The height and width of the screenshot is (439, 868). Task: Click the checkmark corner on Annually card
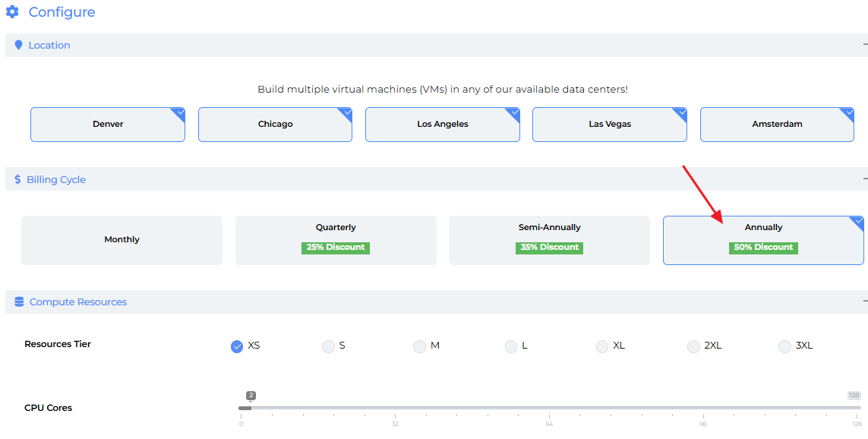859,221
